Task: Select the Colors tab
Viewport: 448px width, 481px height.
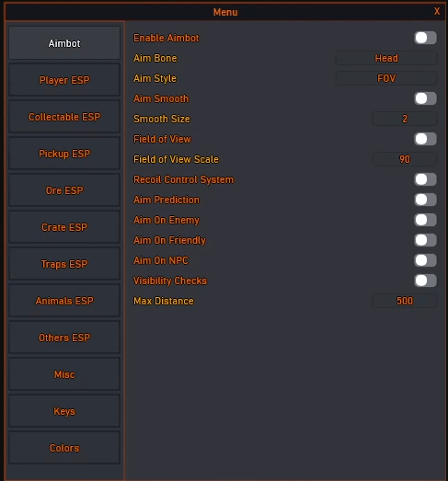Action: (64, 448)
